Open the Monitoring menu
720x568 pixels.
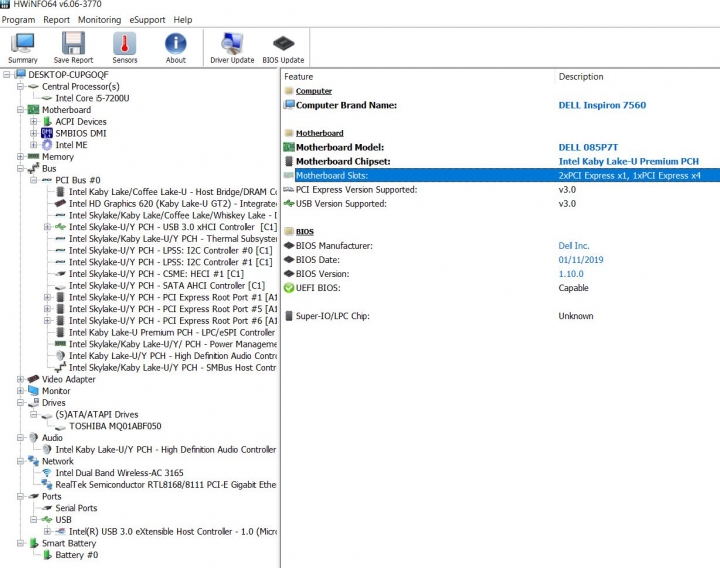pos(99,20)
